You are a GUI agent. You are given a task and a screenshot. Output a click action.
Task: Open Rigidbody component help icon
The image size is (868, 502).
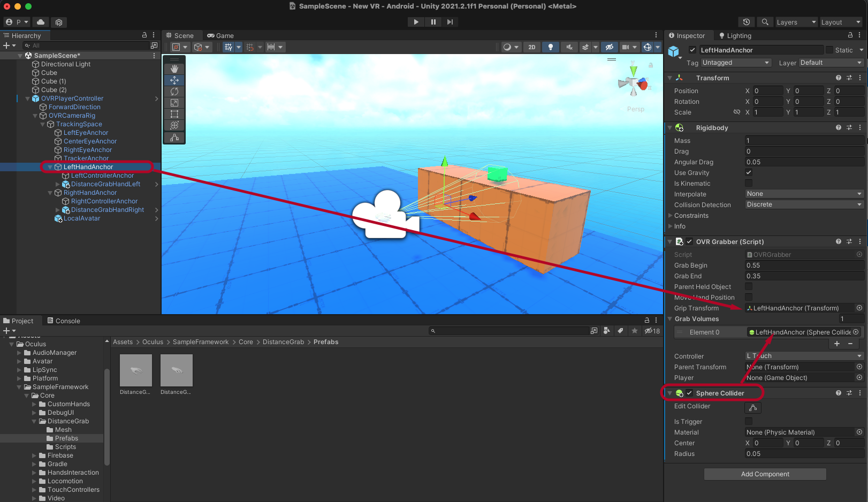(839, 127)
